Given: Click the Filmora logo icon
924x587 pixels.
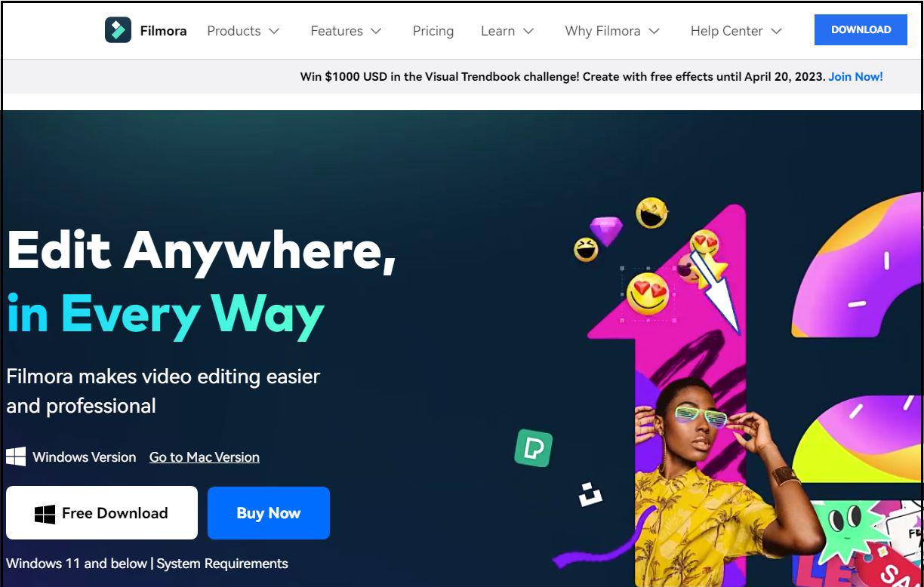Looking at the screenshot, I should 118,30.
